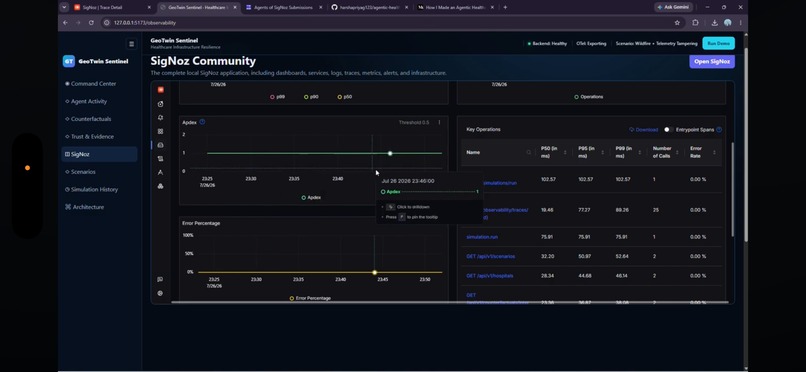Open Counterfactuals in sidebar
The image size is (806, 372).
[x=99, y=119]
